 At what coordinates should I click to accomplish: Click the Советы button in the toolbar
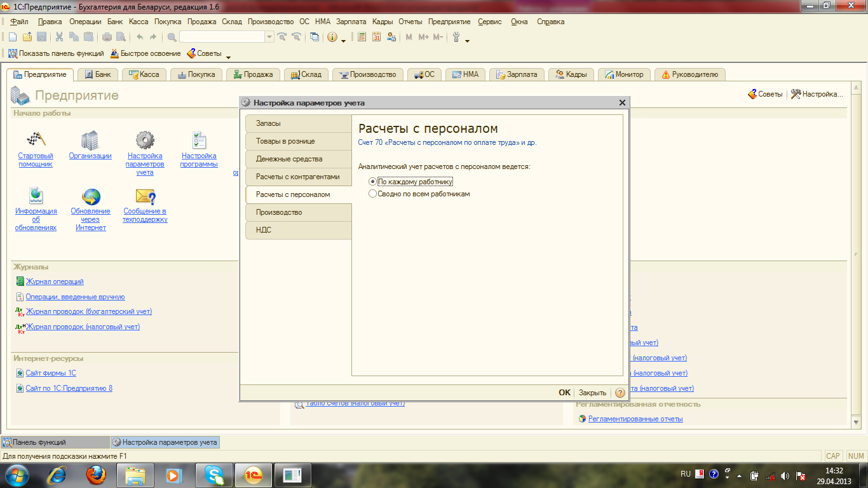(x=204, y=53)
